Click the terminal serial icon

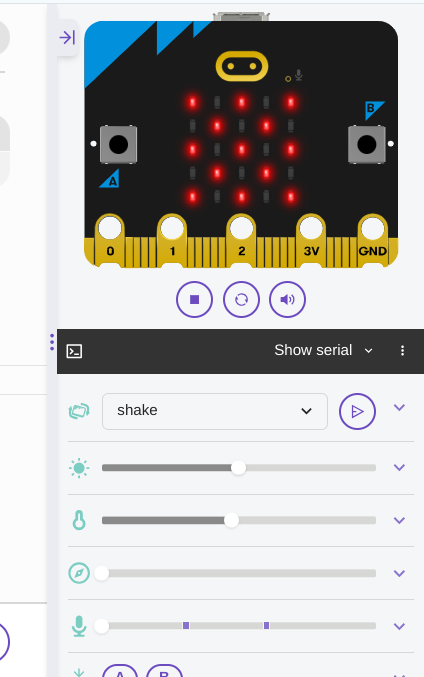(74, 351)
